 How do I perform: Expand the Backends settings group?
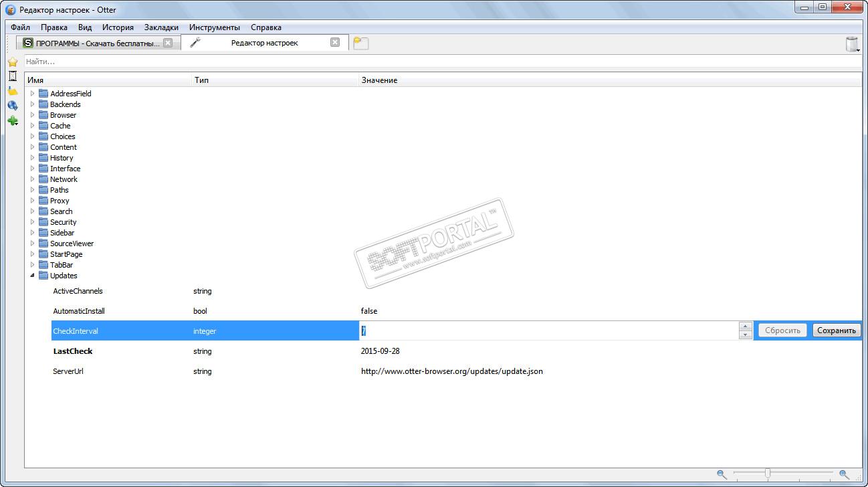32,104
